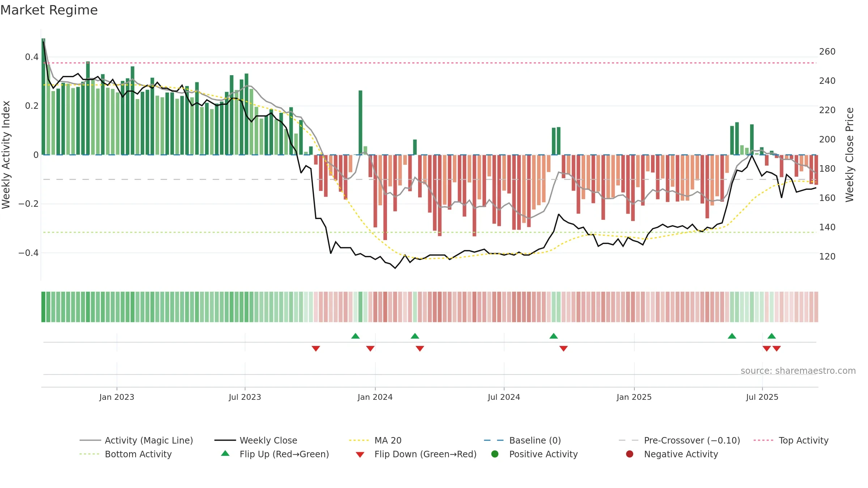Screen dimensions: 868x488
Task: Click the deepest red bar in January 2024
Action: tap(385, 197)
